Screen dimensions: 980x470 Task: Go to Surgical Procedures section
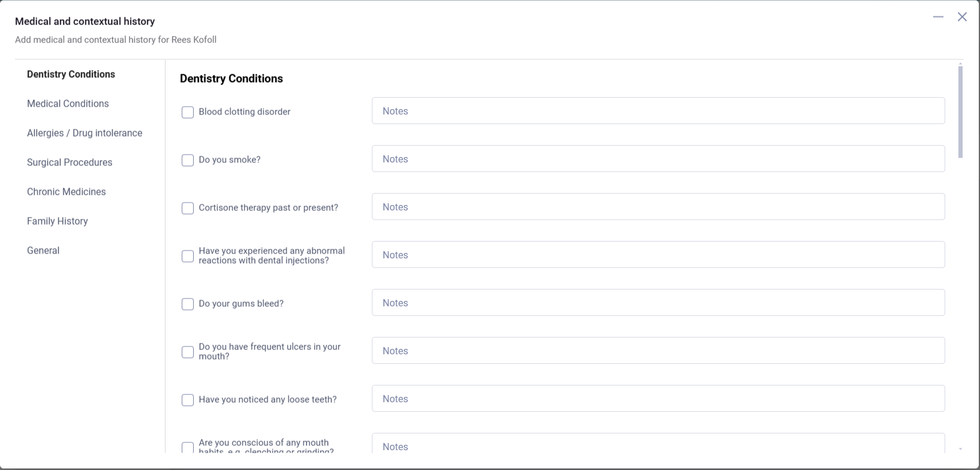pyautogui.click(x=70, y=162)
